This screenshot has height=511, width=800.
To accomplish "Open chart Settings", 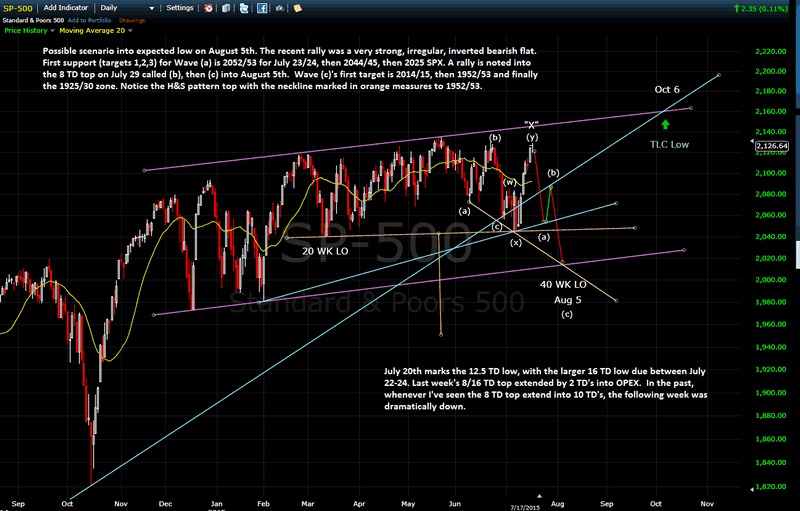I will [180, 8].
